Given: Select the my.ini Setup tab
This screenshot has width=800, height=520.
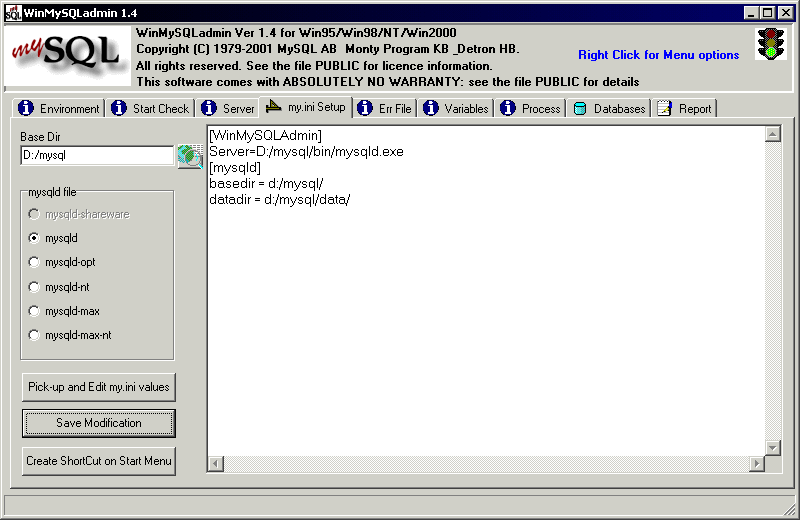Looking at the screenshot, I should [306, 107].
